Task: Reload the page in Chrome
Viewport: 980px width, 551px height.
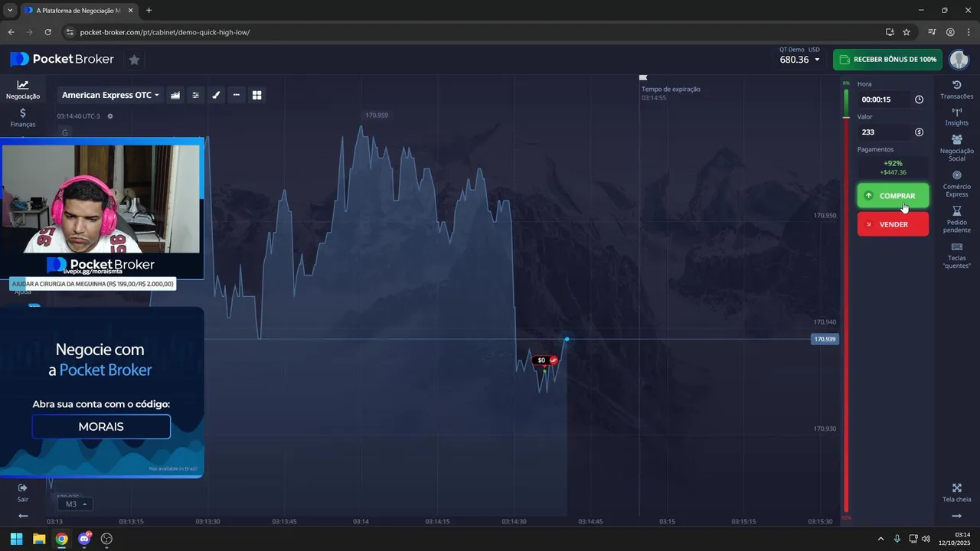Action: pos(48,32)
